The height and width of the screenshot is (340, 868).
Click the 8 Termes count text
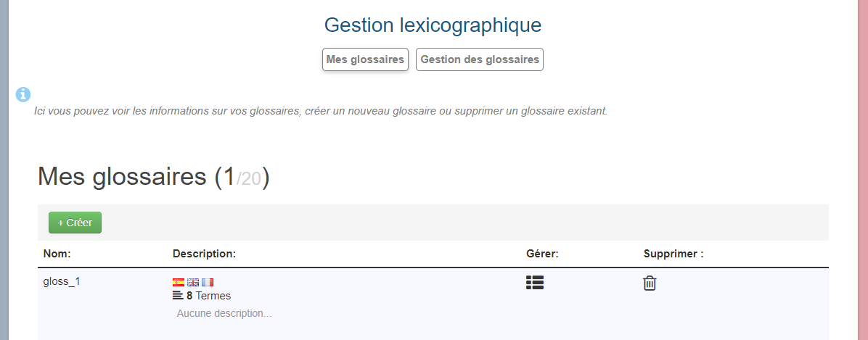coord(209,296)
